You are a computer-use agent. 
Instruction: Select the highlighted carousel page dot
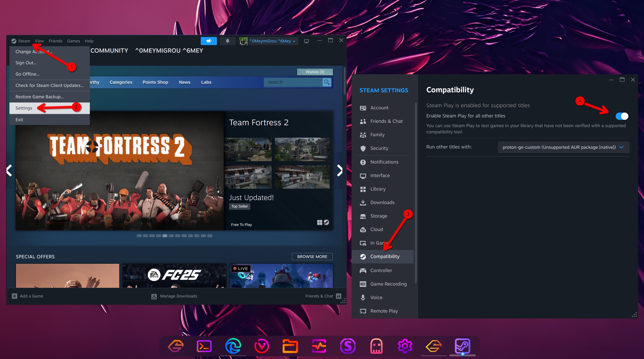coord(165,236)
